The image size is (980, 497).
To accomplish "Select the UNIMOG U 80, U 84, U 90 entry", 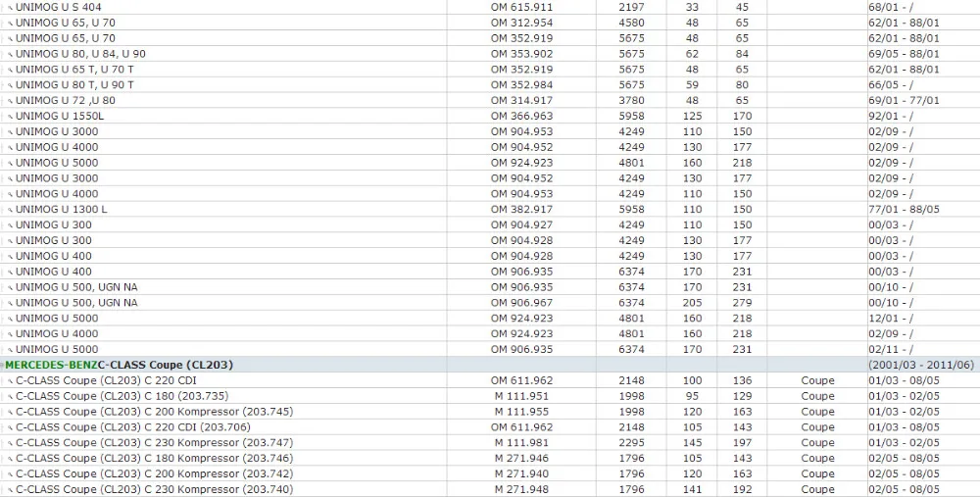I will point(80,54).
